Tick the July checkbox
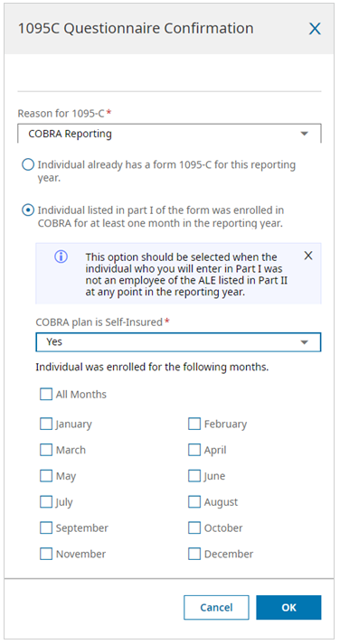 pyautogui.click(x=46, y=502)
